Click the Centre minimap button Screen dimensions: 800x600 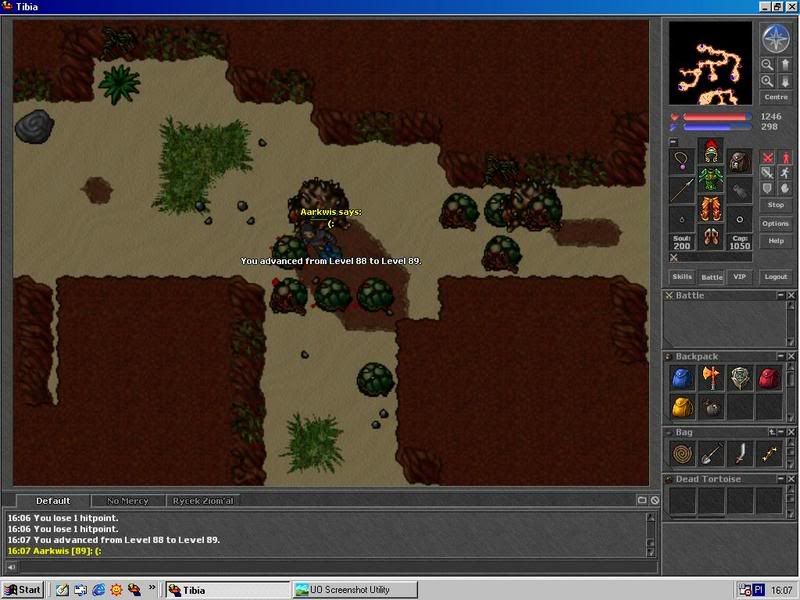coord(776,97)
